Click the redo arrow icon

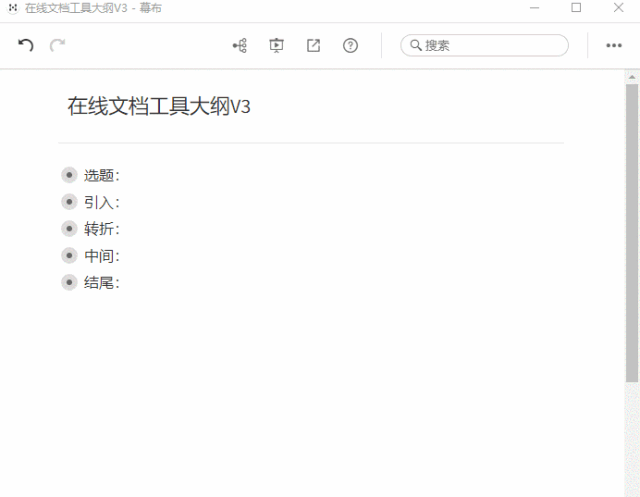point(58,45)
